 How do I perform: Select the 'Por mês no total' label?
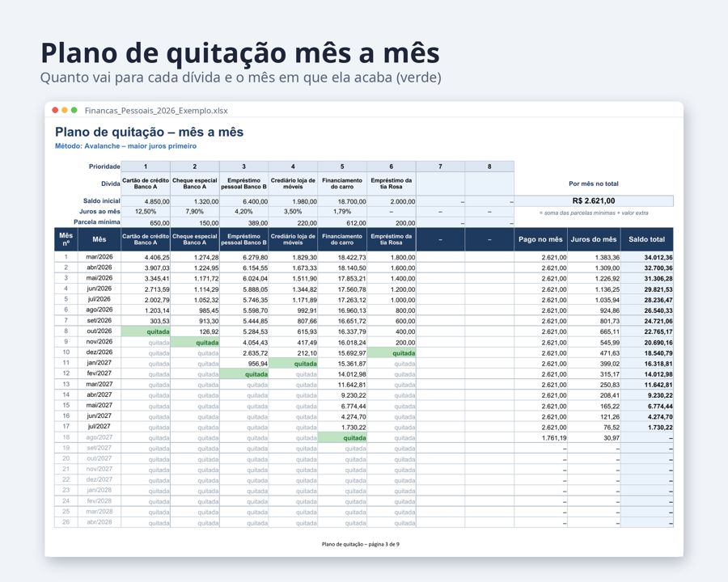(x=594, y=183)
